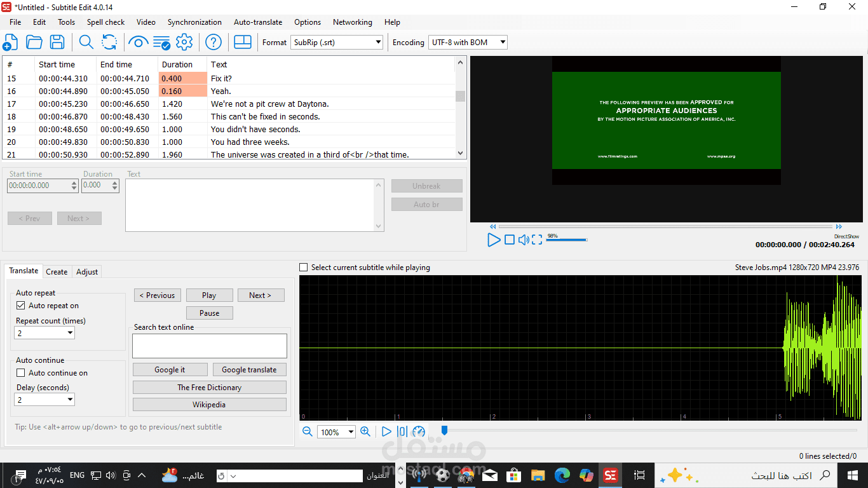This screenshot has height=488, width=868.
Task: Open the Synchronization menu
Action: point(194,22)
